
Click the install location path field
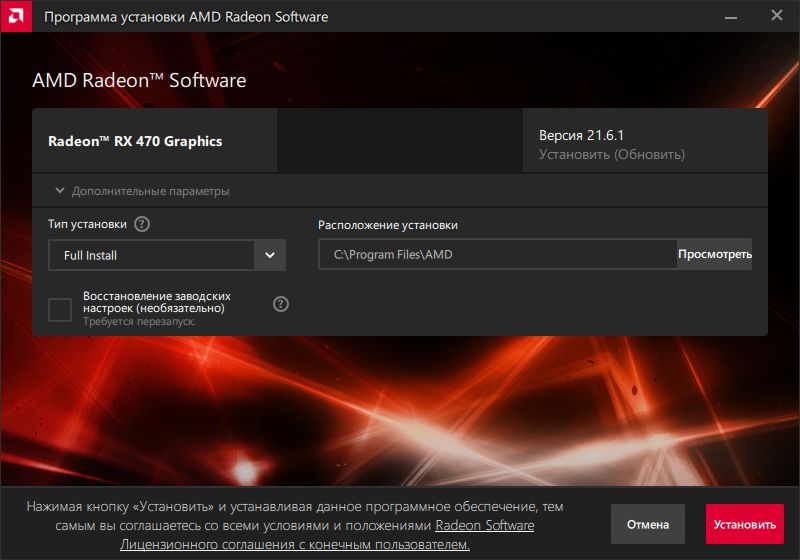pos(498,254)
